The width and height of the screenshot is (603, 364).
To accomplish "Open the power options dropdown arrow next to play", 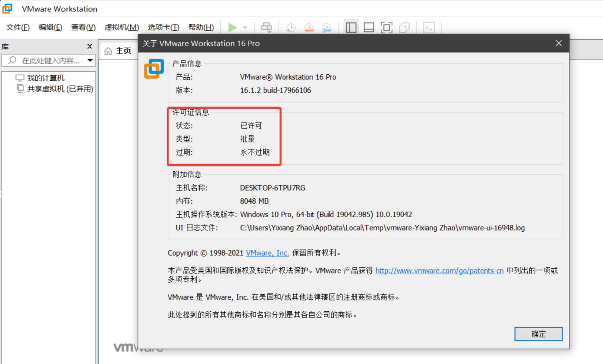I will pos(245,27).
